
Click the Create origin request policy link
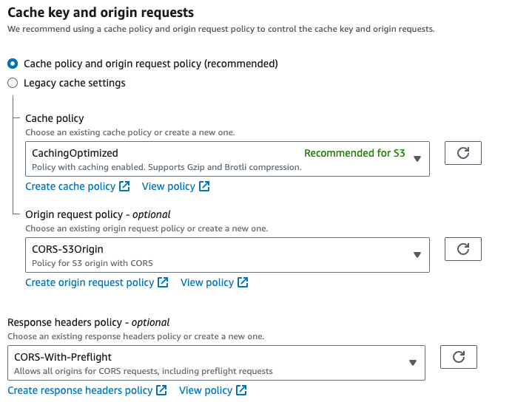coord(90,282)
